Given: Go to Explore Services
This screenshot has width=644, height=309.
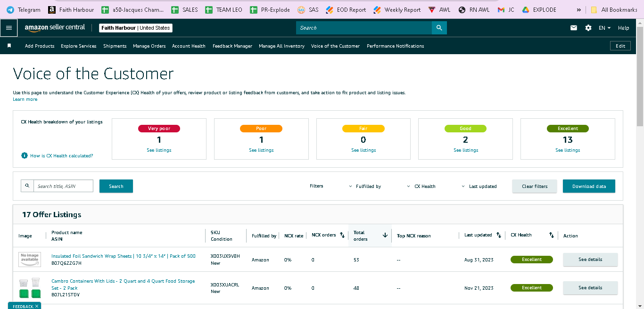Looking at the screenshot, I should click(x=79, y=46).
